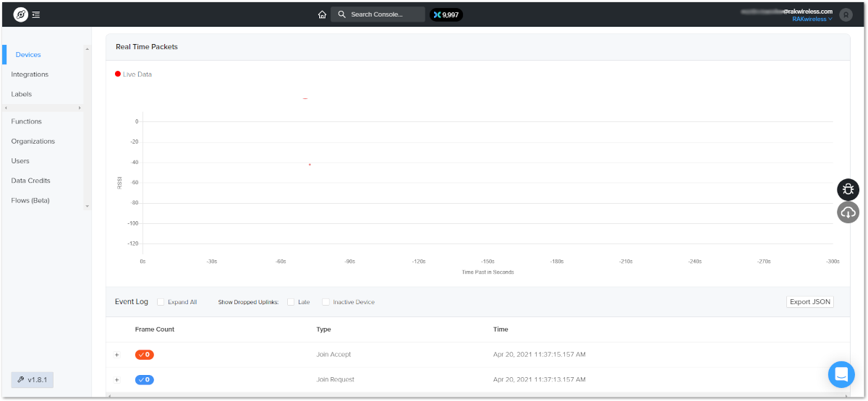The image size is (868, 401).
Task: Open the RAKwireless organization dropdown
Action: 812,20
